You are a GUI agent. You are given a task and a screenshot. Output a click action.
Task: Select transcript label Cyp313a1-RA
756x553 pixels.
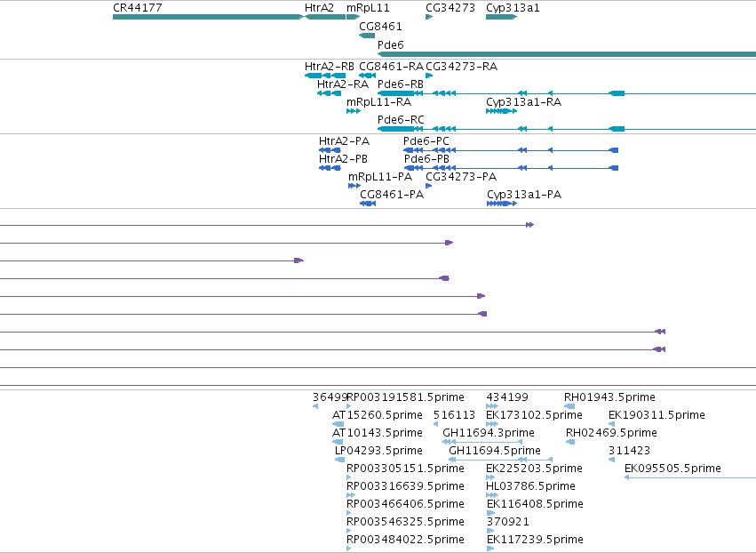tap(523, 102)
